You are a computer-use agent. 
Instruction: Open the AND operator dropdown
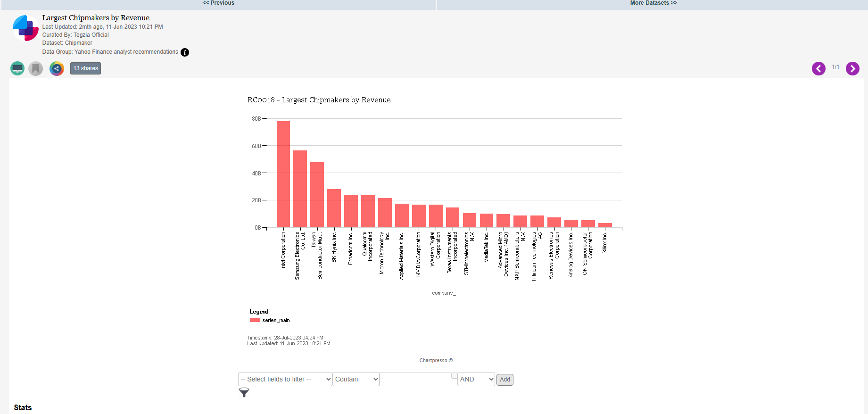click(x=476, y=379)
